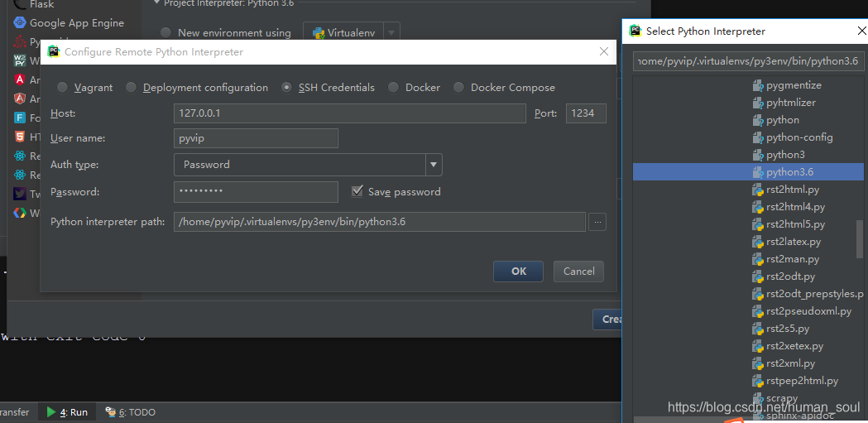The image size is (868, 423).
Task: Click the python file icon in tree
Action: 758,120
